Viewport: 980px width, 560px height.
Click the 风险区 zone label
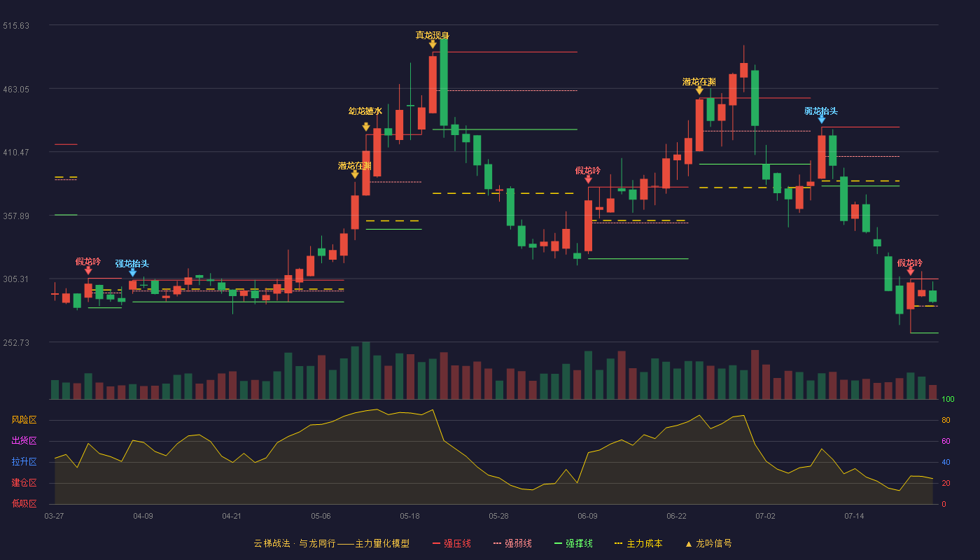24,420
